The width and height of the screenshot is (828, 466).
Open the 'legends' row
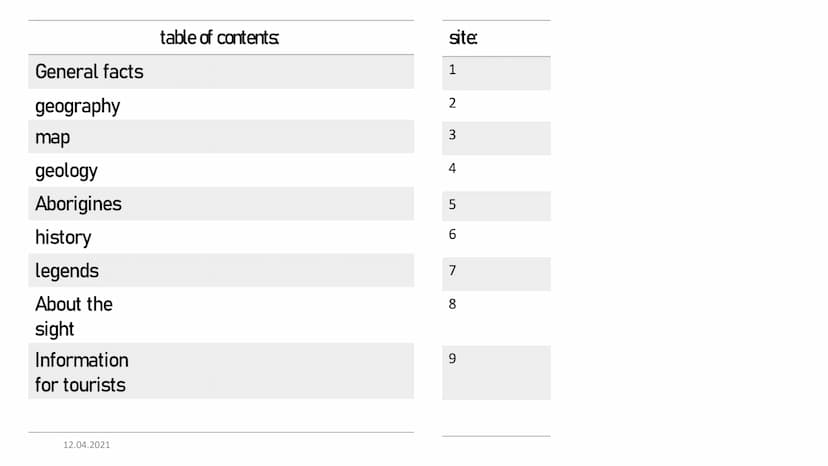tap(221, 271)
